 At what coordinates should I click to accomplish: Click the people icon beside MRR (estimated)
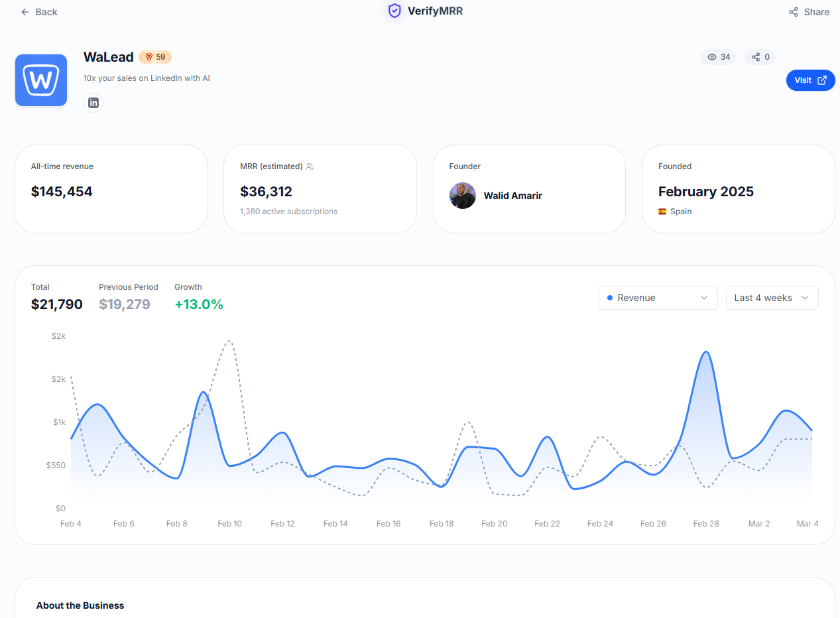coord(310,166)
